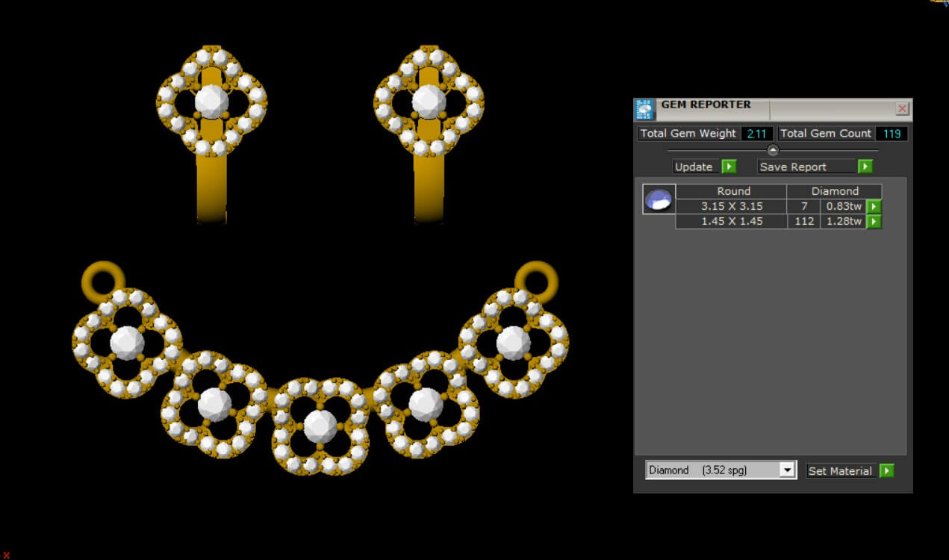The height and width of the screenshot is (560, 949).
Task: Click the 0.83tw weight cell
Action: pos(844,207)
